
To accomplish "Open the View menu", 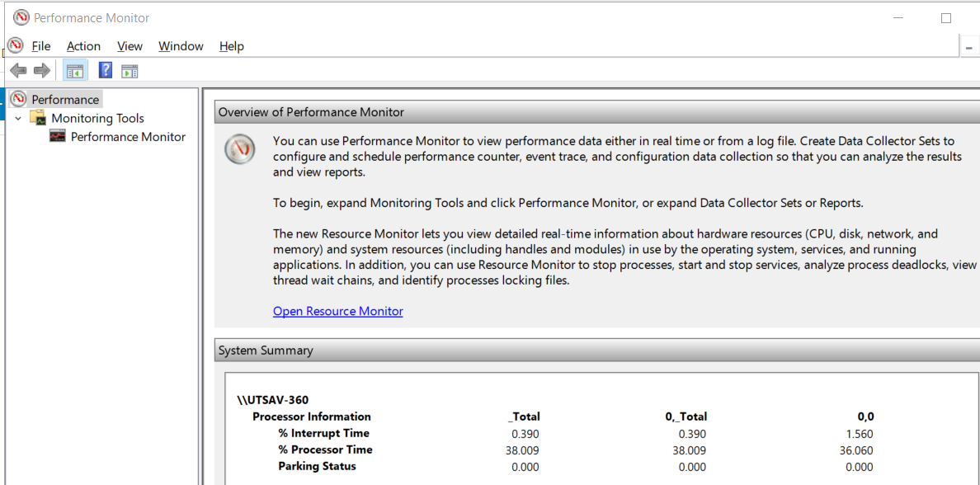I will [x=130, y=46].
